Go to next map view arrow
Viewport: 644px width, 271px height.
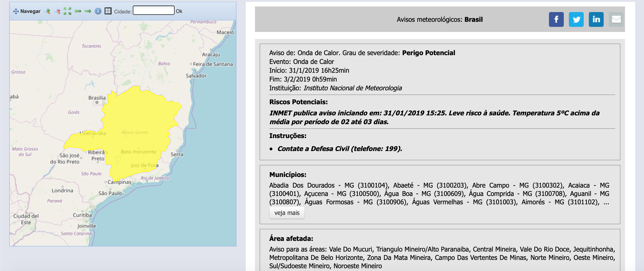[88, 11]
